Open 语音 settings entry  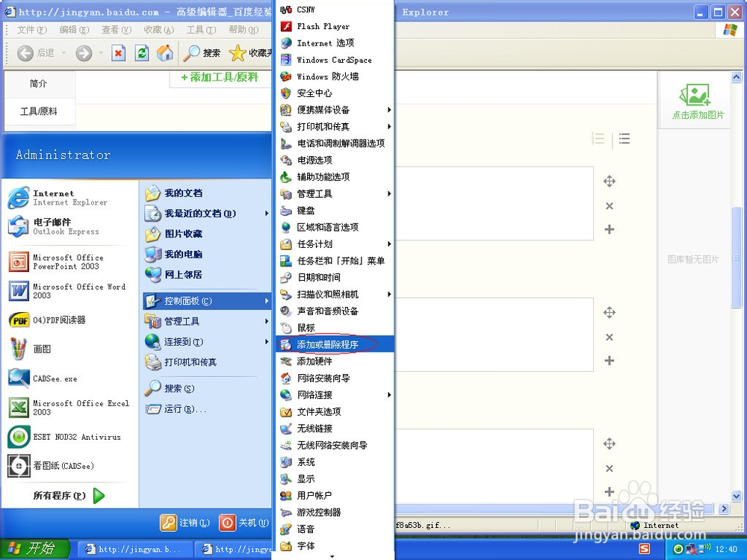point(335,529)
